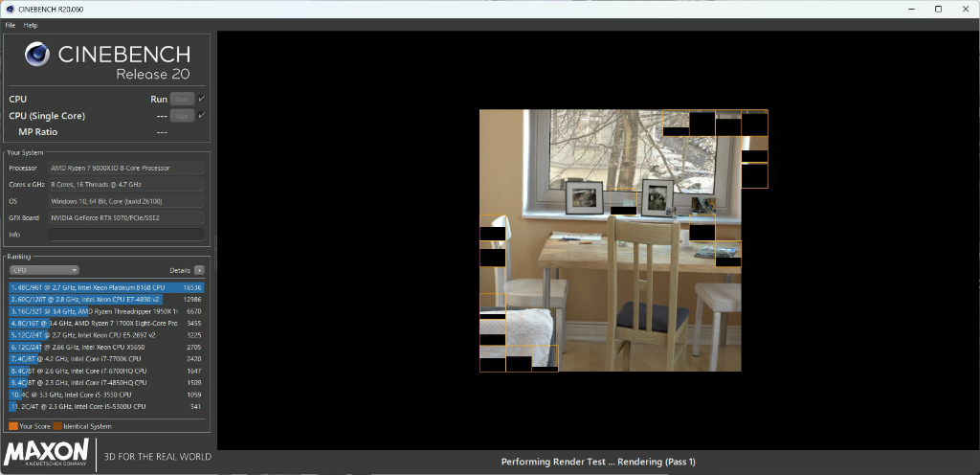
Task: Click the MAXON logo at bottom left
Action: (x=46, y=453)
